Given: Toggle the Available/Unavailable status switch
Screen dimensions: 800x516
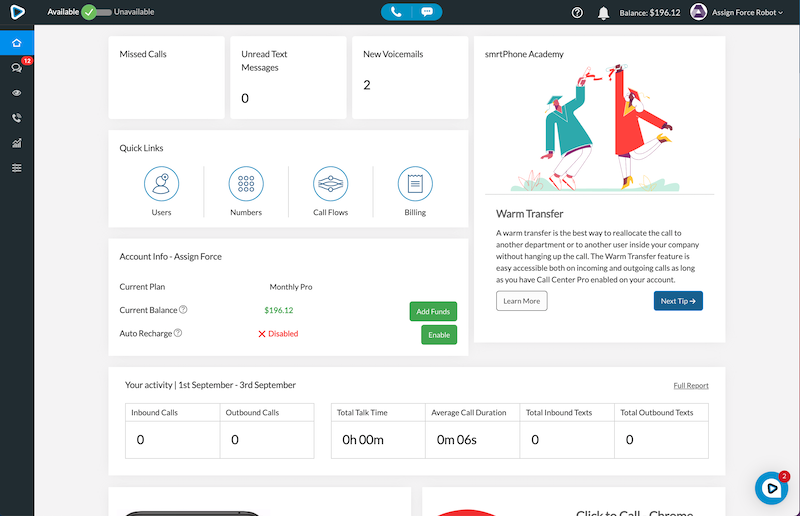Looking at the screenshot, I should (x=96, y=12).
